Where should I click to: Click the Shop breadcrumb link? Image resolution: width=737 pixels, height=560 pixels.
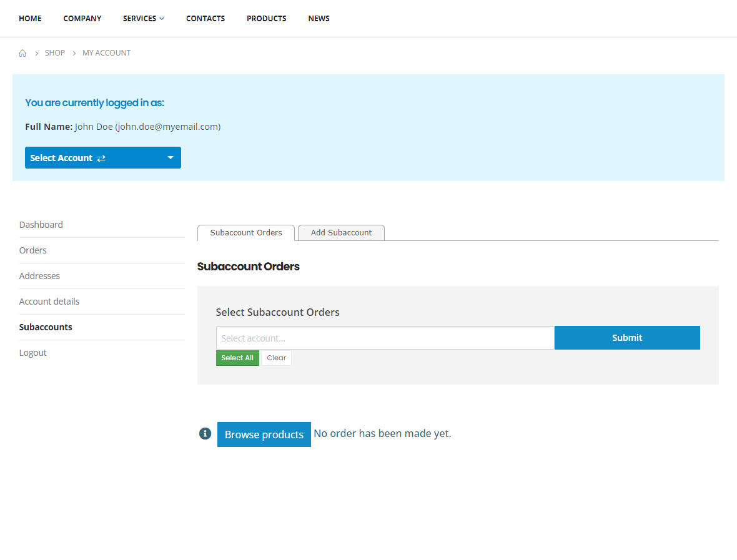point(55,53)
